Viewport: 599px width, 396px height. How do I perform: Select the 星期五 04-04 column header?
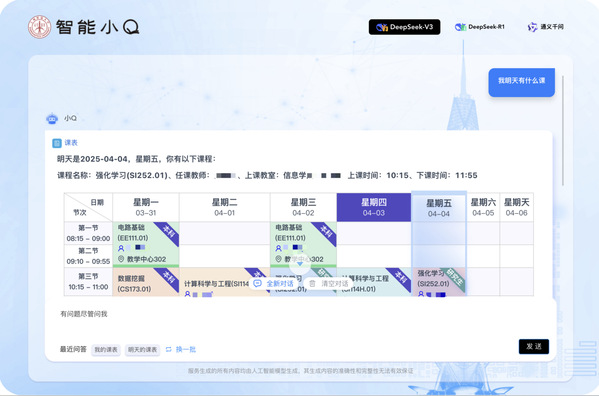[x=439, y=208]
